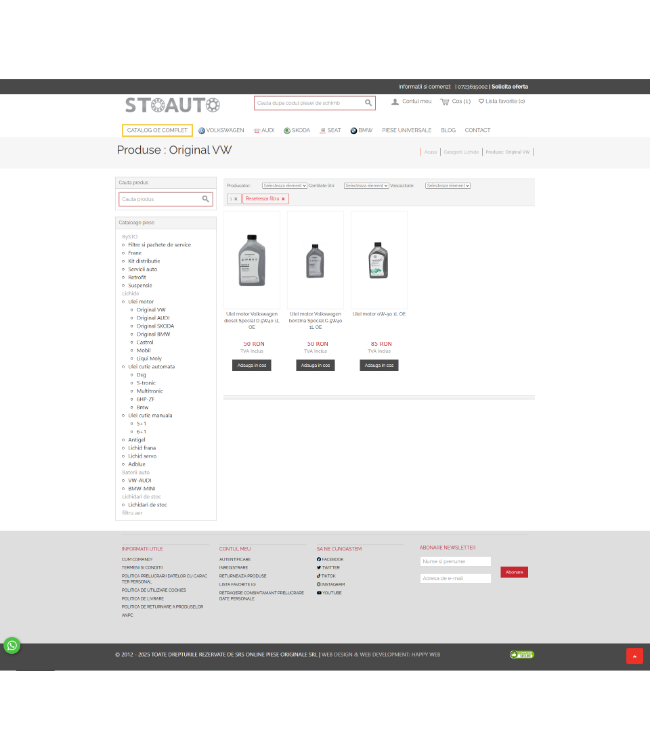
Task: Click the Solicita oferta link
Action: 510,87
